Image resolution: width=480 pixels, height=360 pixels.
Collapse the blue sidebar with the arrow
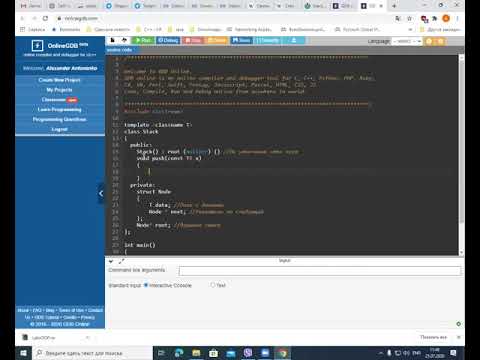click(x=101, y=193)
